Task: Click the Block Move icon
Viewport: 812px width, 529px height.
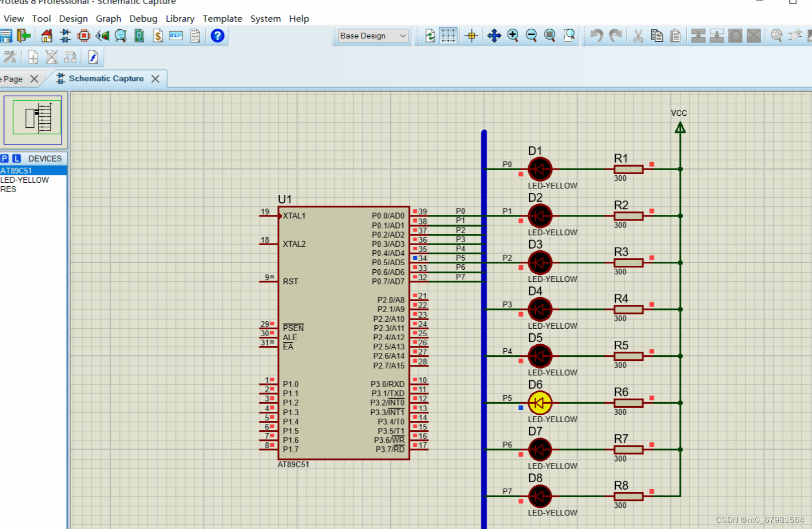Action: click(x=717, y=36)
